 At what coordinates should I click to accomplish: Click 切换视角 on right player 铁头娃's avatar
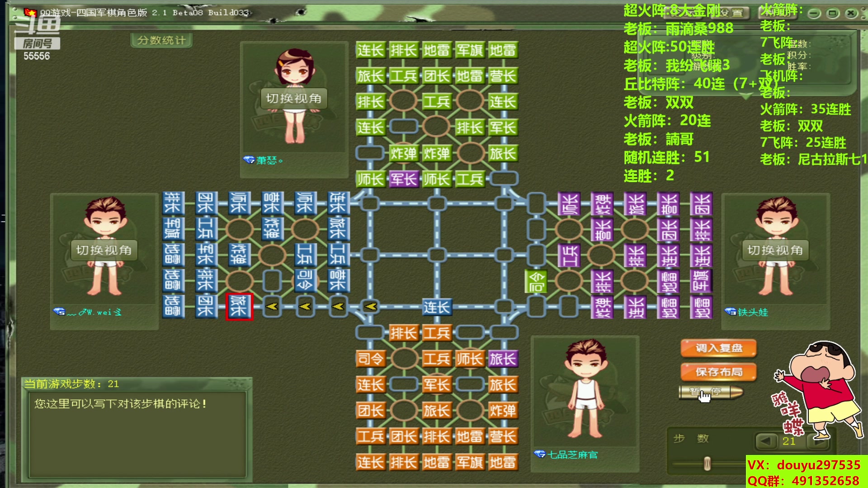(775, 250)
